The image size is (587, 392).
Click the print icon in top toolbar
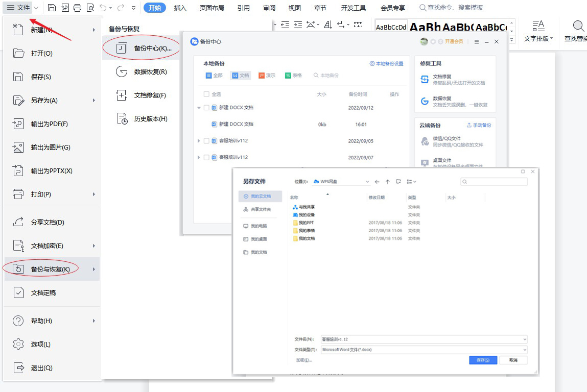[78, 8]
